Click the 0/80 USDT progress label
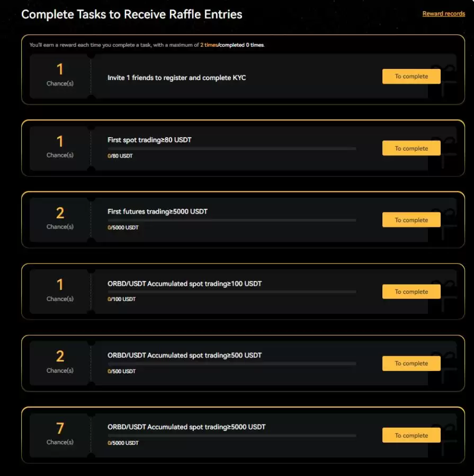Viewport: 474px width, 476px height. [x=120, y=156]
